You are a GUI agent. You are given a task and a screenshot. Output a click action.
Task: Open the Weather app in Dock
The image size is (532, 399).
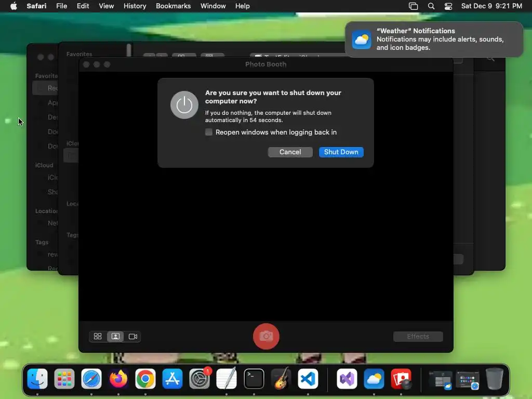pyautogui.click(x=374, y=379)
